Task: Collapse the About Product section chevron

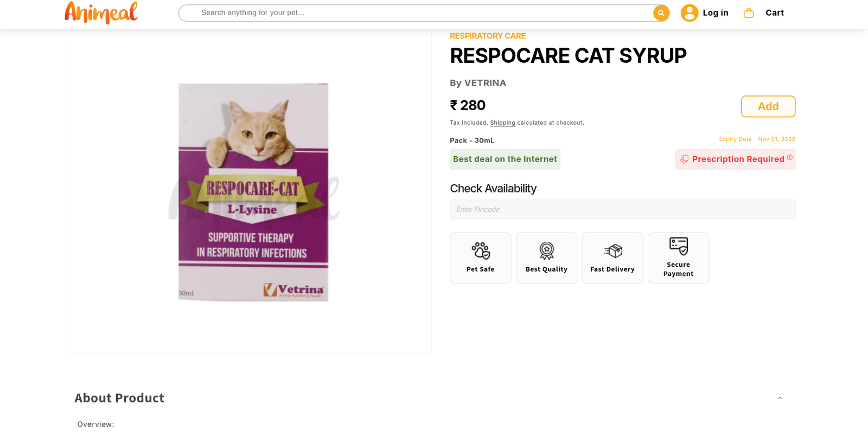Action: pyautogui.click(x=780, y=398)
